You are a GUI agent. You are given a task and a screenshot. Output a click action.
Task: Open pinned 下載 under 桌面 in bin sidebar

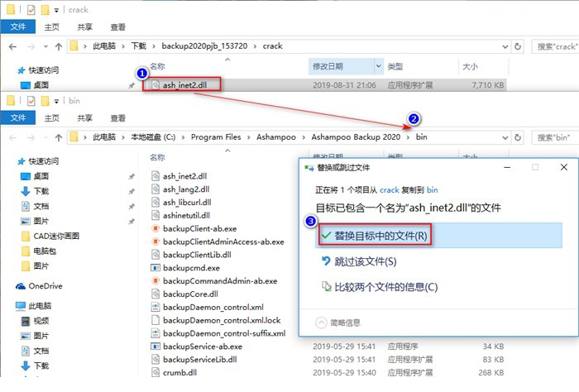[41, 191]
